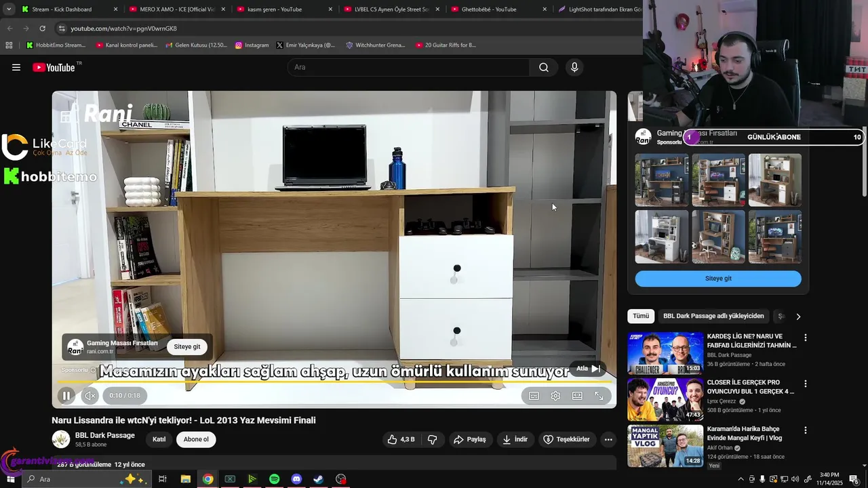Start voice search with the microphone icon
This screenshot has height=488, width=868.
(x=574, y=67)
